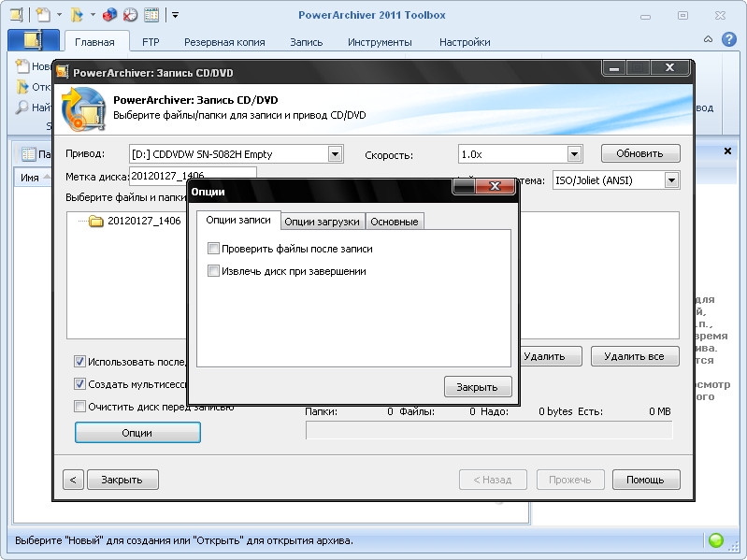Screen dimensions: 747x560
Task: Select the 20120127_1406 folder in tree
Action: 143,221
